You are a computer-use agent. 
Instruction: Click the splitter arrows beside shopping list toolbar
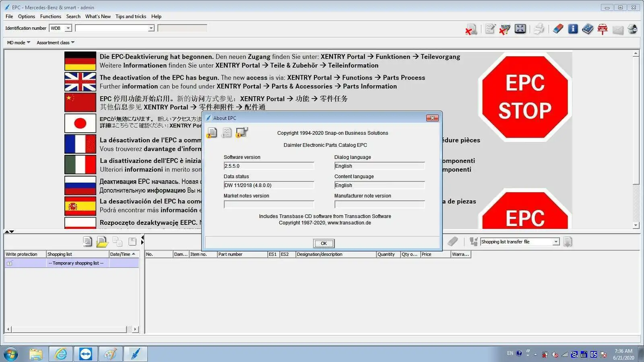click(x=142, y=240)
